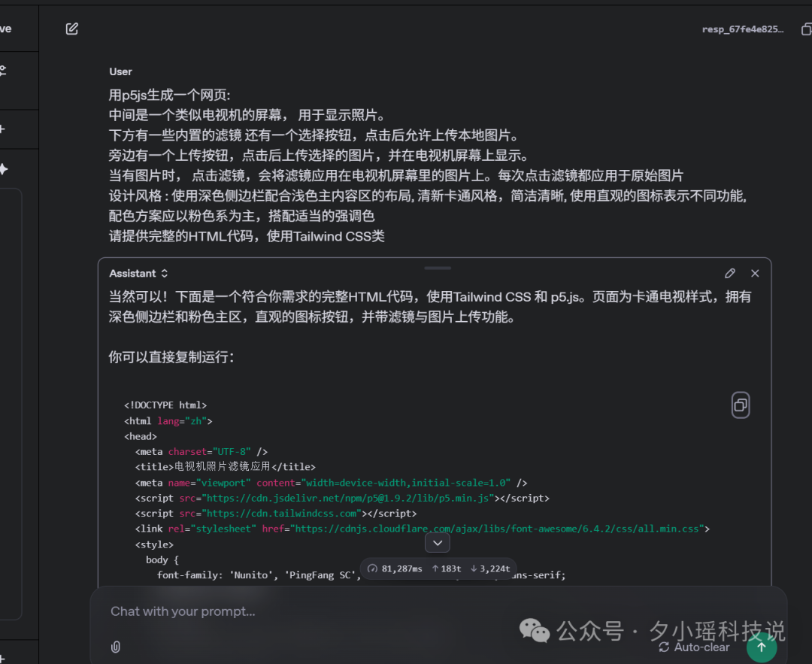Remove the Assistant message with X
This screenshot has width=812, height=664.
click(x=755, y=273)
